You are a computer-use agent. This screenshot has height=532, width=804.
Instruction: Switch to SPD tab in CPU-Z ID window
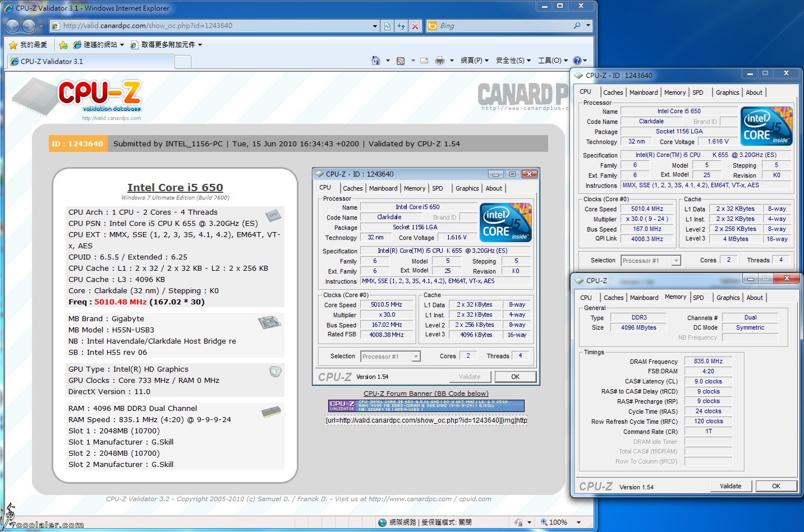pyautogui.click(x=698, y=93)
